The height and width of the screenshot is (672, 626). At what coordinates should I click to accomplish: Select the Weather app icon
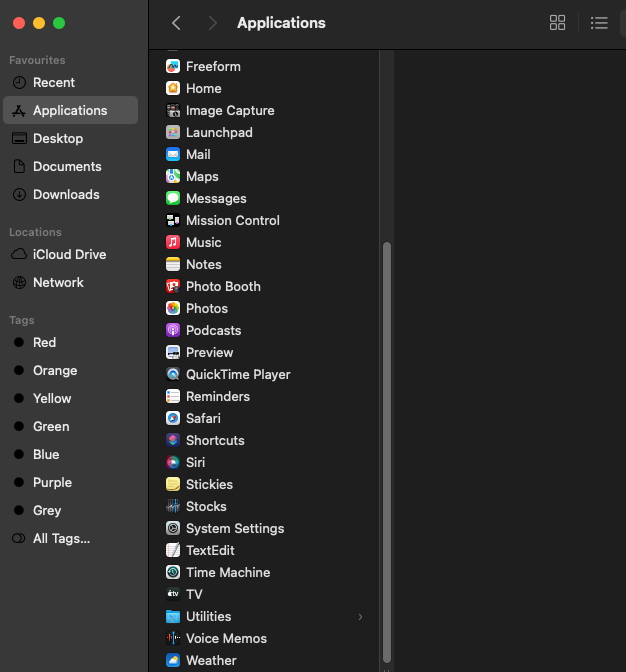tap(173, 660)
